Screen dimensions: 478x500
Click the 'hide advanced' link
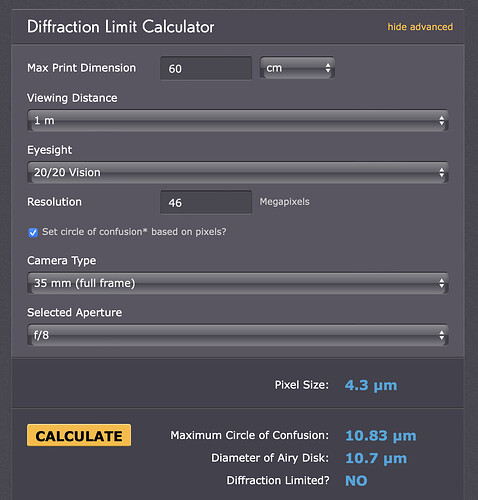tap(420, 27)
